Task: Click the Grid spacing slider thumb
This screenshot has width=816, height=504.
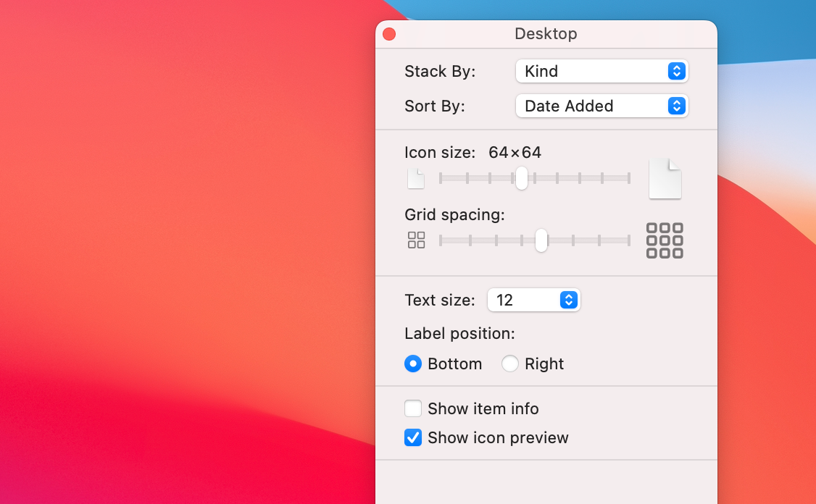Action: 541,240
